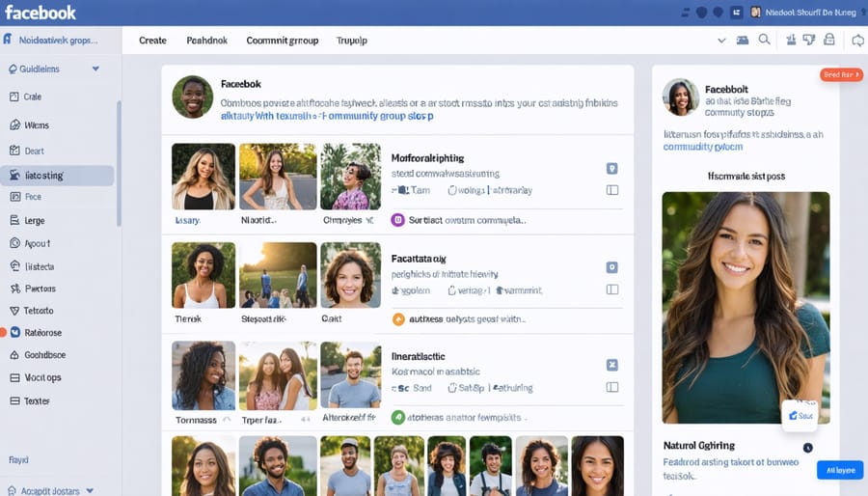Click the padlock icon in the top toolbar
Screen dimensions: 868x496
click(x=828, y=41)
